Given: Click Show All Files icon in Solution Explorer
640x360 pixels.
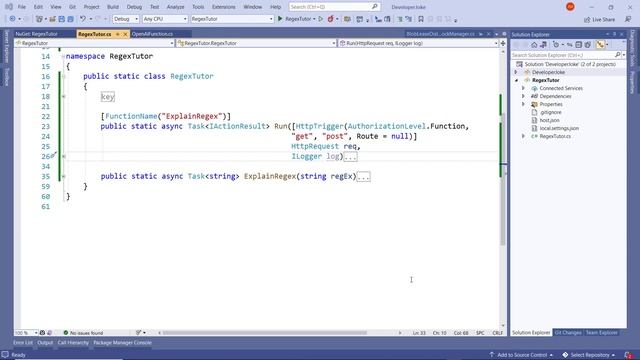Looking at the screenshot, I should [x=588, y=45].
